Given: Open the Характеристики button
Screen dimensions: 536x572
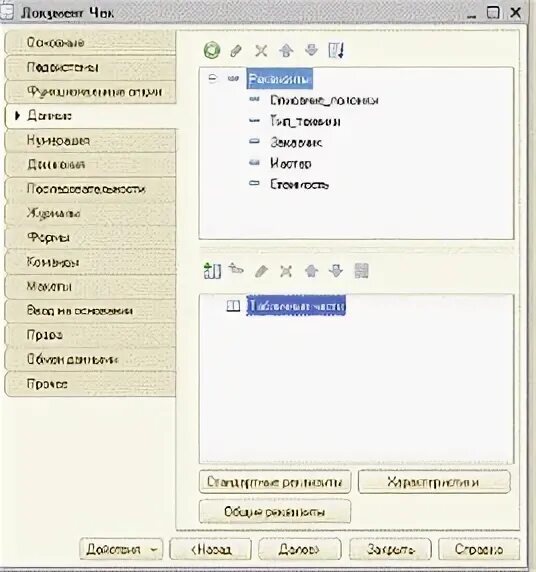Looking at the screenshot, I should coord(434,482).
